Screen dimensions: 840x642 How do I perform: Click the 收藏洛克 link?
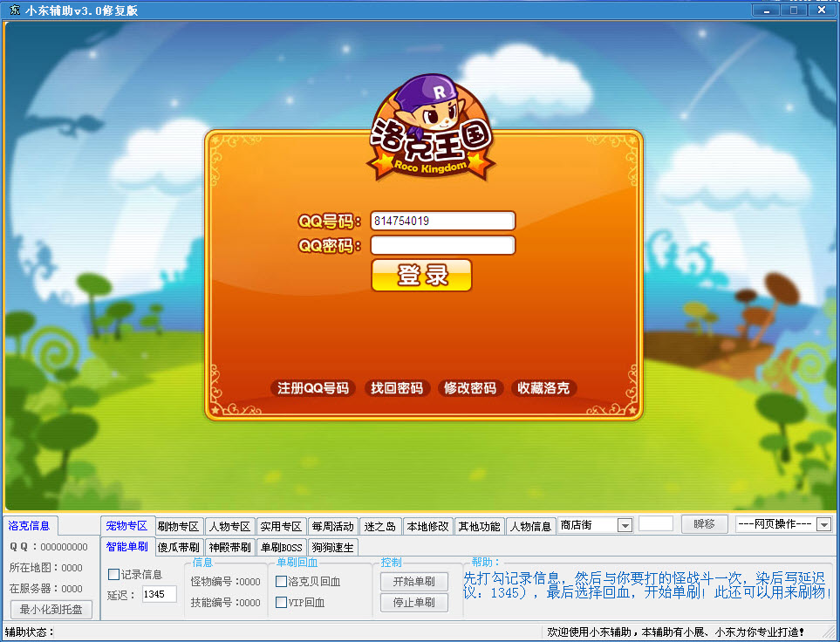543,388
